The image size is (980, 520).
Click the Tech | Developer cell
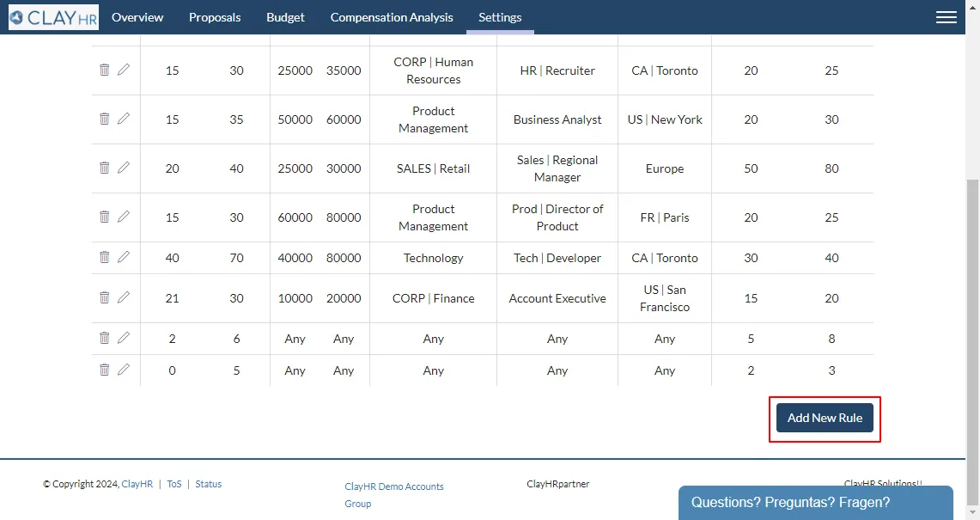point(557,258)
